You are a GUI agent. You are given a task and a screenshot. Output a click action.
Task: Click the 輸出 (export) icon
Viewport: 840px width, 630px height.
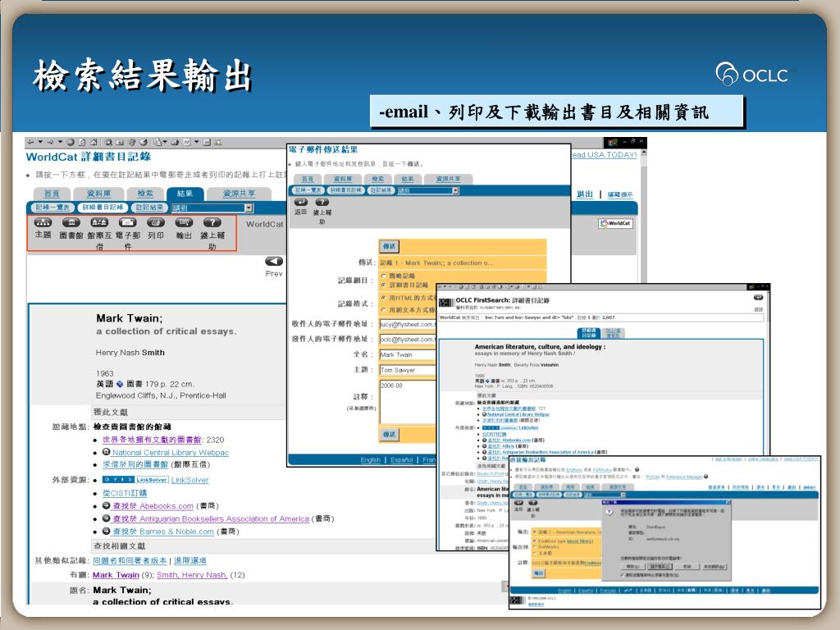coord(184,222)
